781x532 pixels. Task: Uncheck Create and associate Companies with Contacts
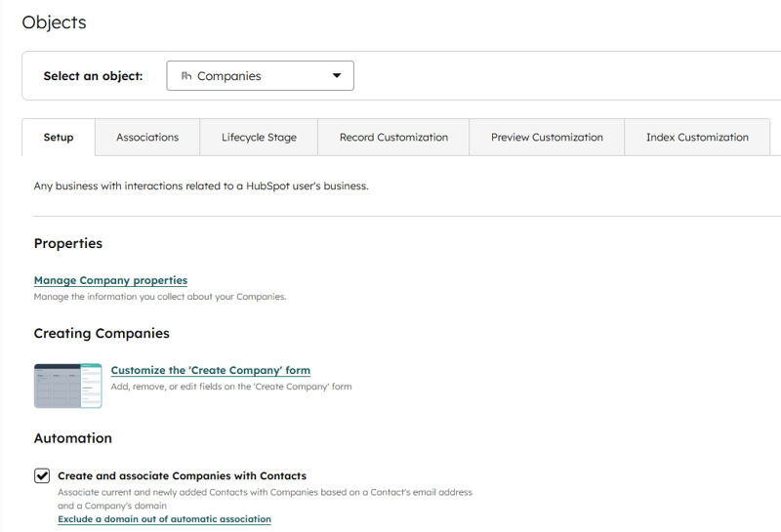click(42, 475)
